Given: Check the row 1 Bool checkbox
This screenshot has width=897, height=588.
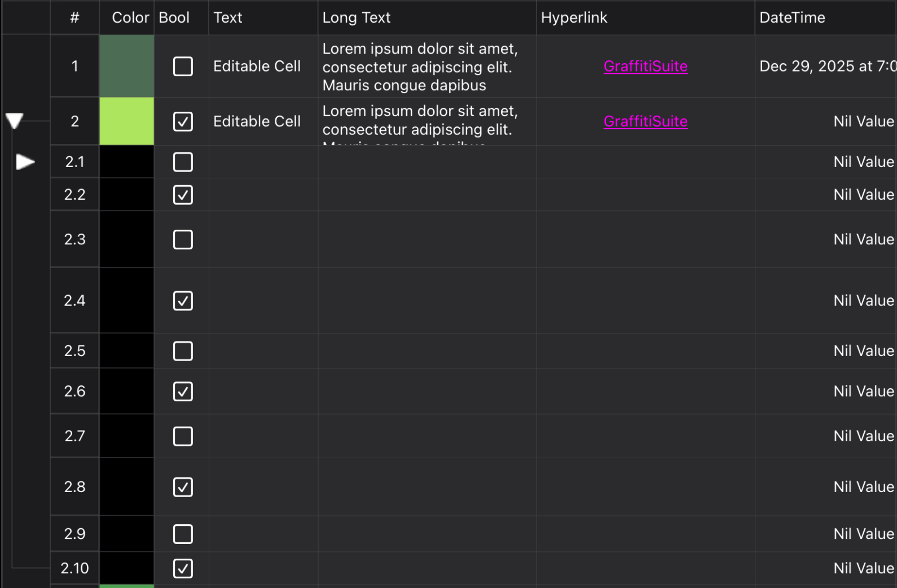Looking at the screenshot, I should coord(183,67).
